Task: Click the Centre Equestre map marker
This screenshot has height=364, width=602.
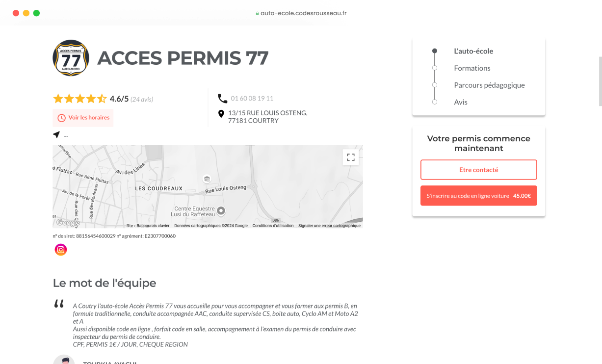Action: pos(221,211)
